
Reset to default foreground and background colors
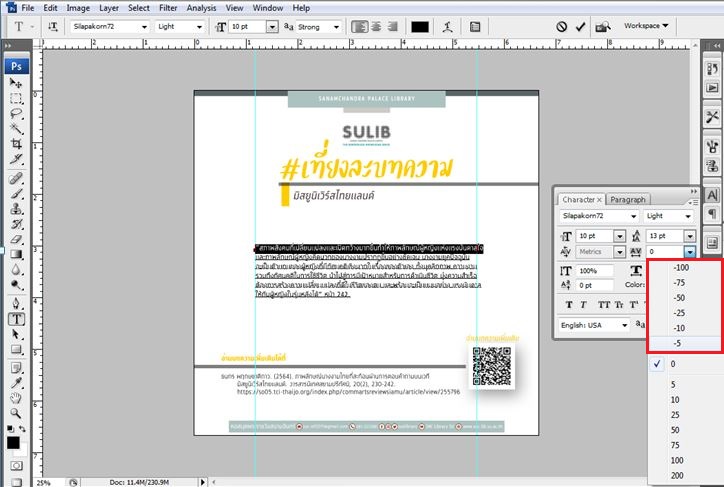tap(10, 429)
